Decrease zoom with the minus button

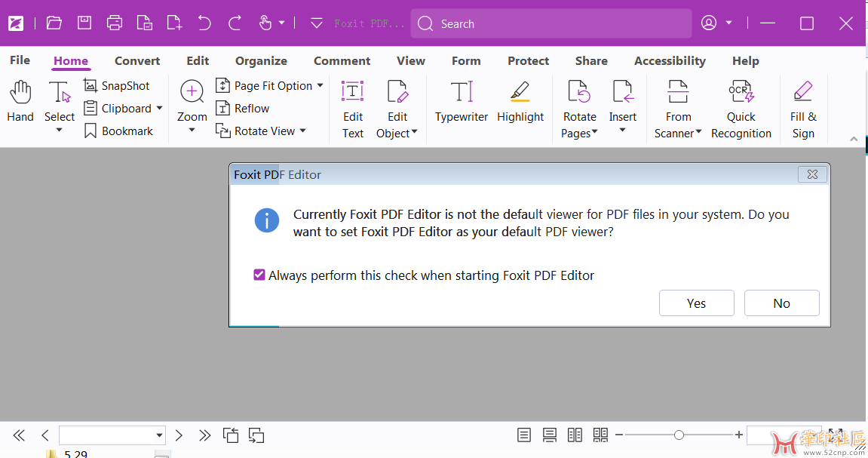tap(619, 435)
